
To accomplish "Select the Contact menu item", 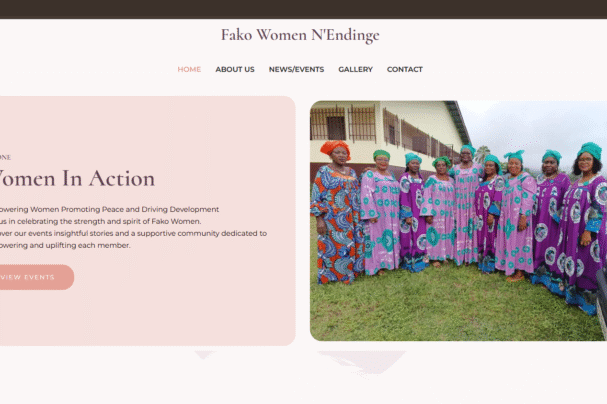I will point(405,70).
